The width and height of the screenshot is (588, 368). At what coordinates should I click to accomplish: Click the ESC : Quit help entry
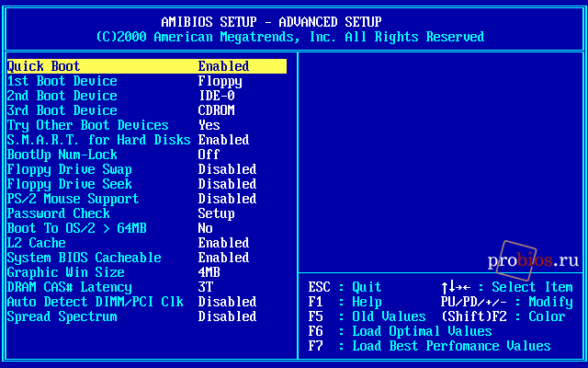(x=345, y=287)
